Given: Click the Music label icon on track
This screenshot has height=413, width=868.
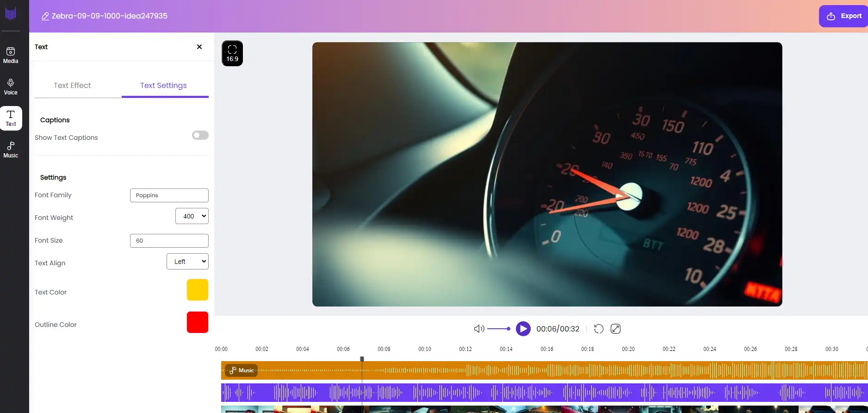Looking at the screenshot, I should 242,370.
